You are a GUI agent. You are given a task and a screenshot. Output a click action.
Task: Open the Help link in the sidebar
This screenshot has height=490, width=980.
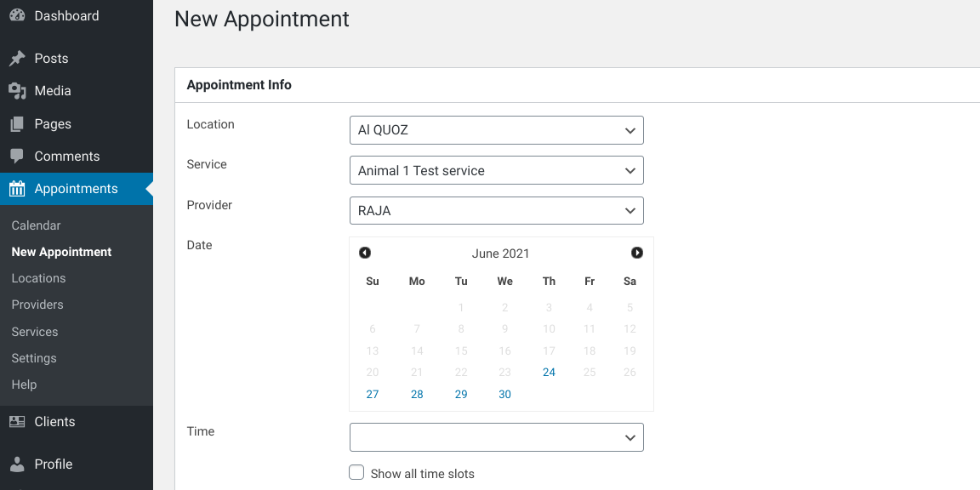(24, 384)
